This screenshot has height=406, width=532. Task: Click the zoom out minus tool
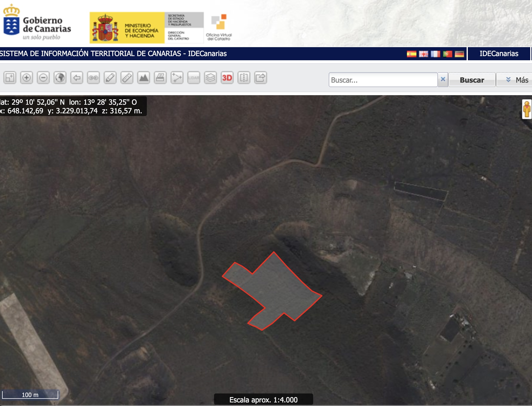[43, 78]
